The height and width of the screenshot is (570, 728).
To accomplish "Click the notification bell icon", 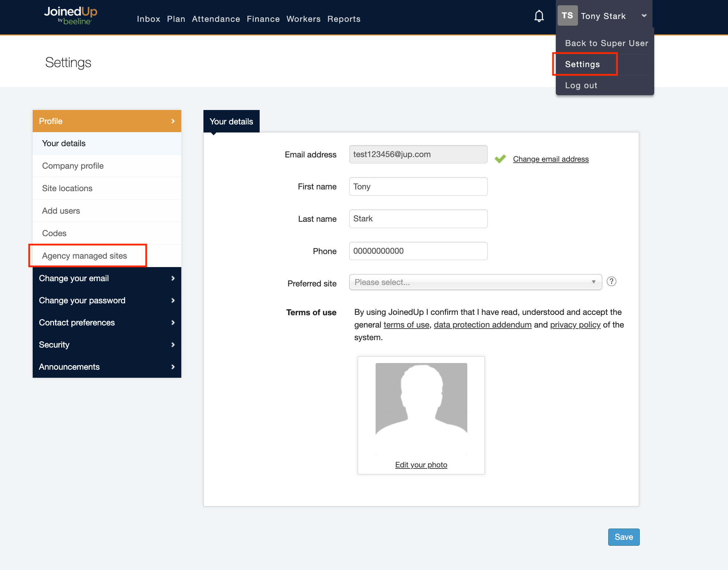I will (x=539, y=16).
